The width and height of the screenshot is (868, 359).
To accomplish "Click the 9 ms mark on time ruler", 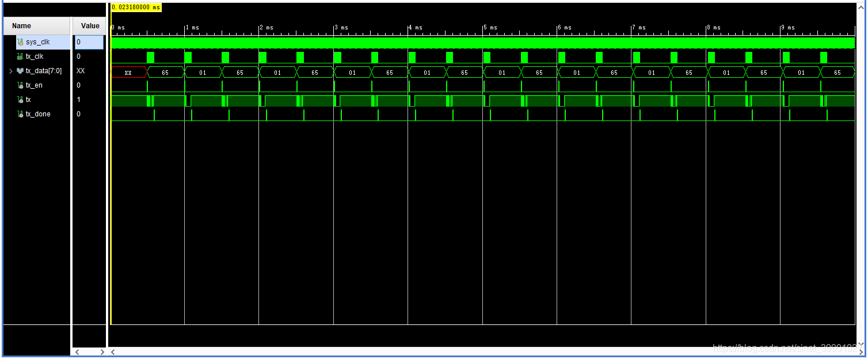I will tap(788, 28).
